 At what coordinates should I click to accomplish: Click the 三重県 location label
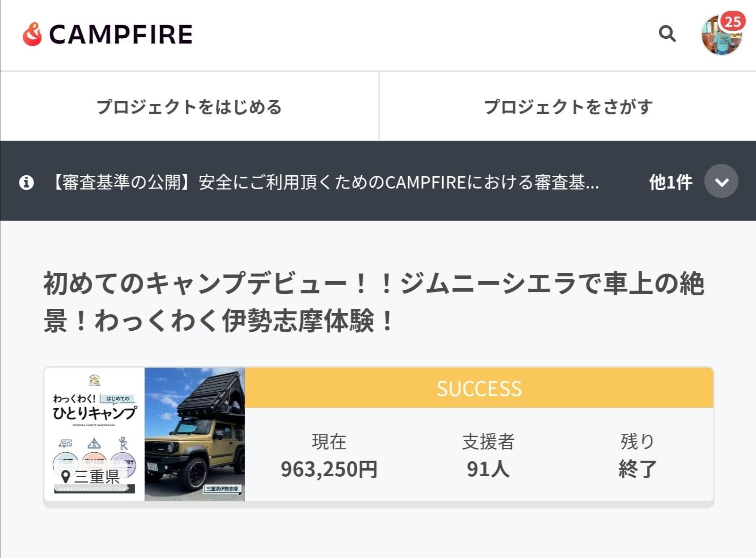click(x=97, y=476)
